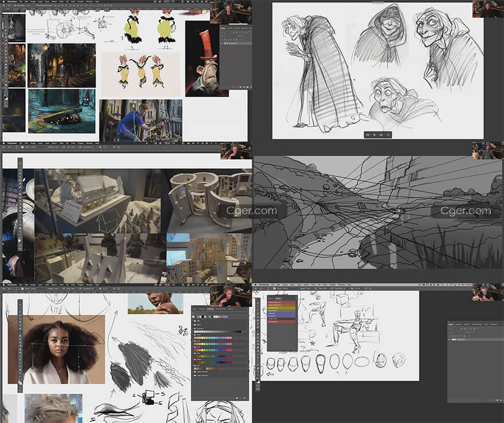This screenshot has width=504, height=423.
Task: Open the brush preset picker in the figure sketch window
Action: pyautogui.click(x=268, y=288)
